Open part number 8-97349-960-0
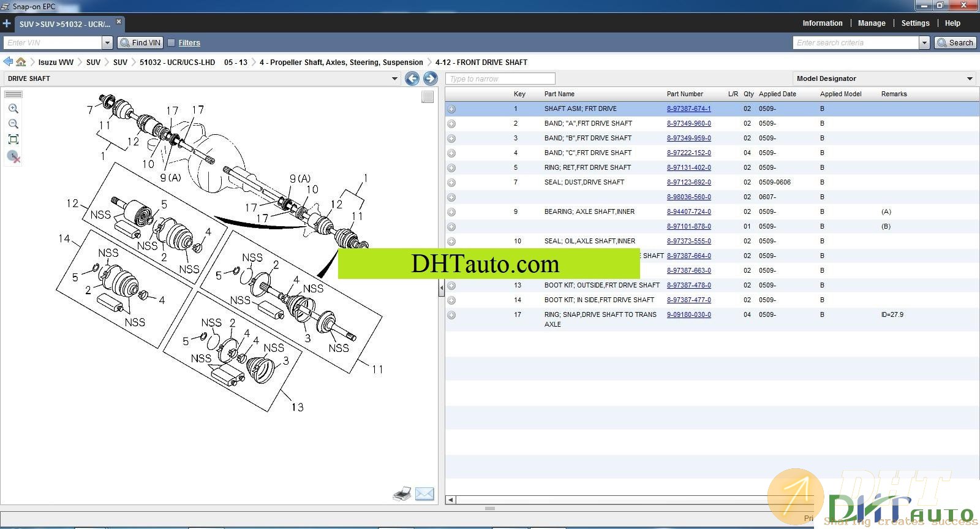Screen dimensions: 980x529 [x=688, y=123]
